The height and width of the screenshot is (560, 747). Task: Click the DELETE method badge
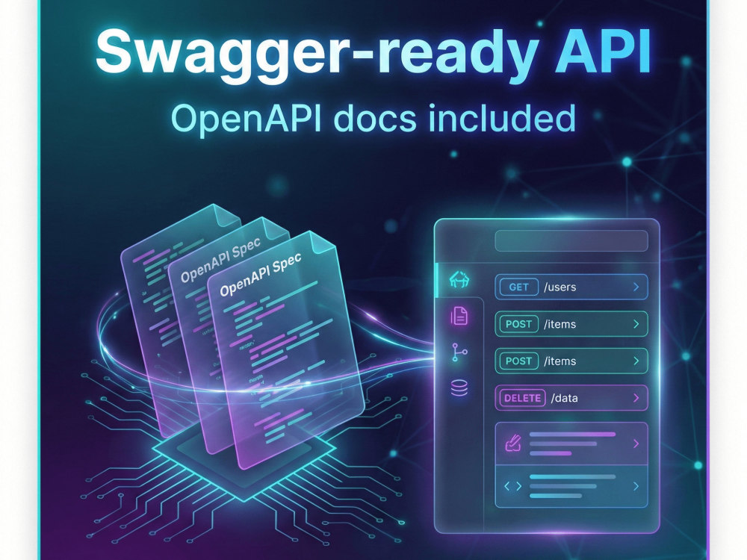522,398
